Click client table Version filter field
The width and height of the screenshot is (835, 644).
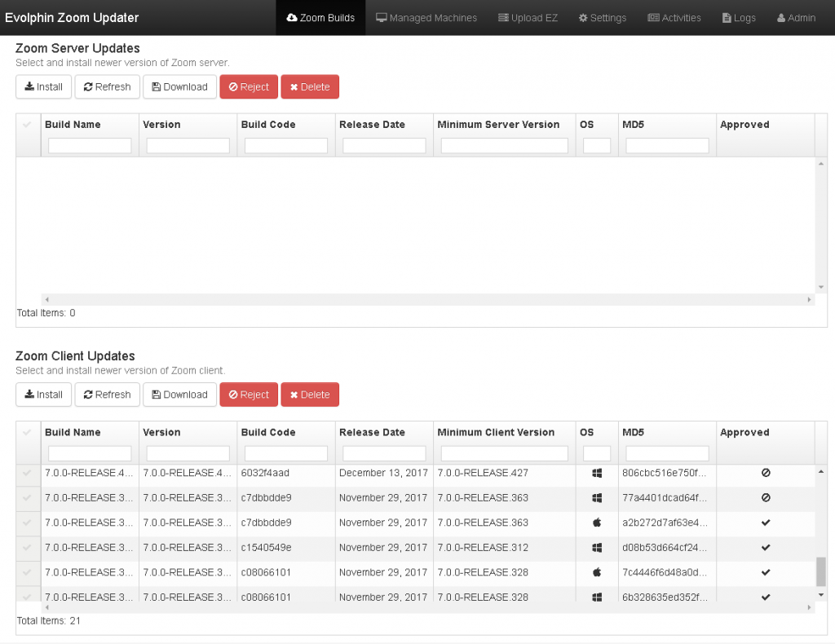(x=188, y=453)
